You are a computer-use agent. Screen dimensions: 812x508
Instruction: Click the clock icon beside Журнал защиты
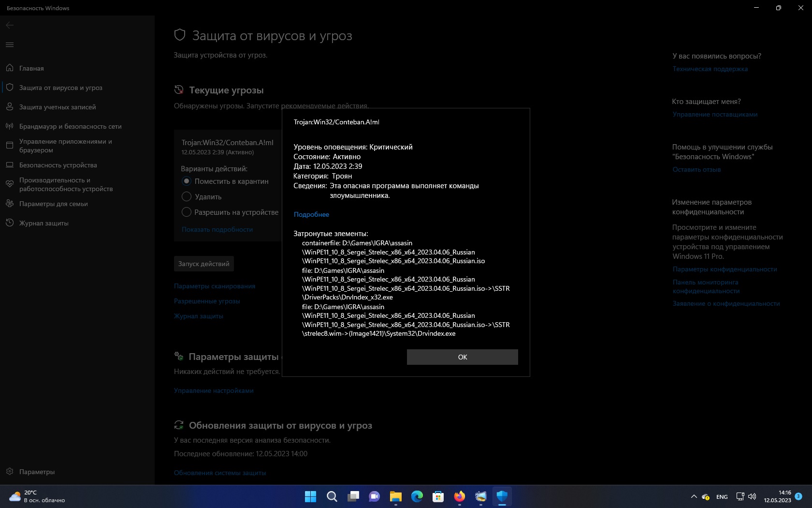[10, 223]
